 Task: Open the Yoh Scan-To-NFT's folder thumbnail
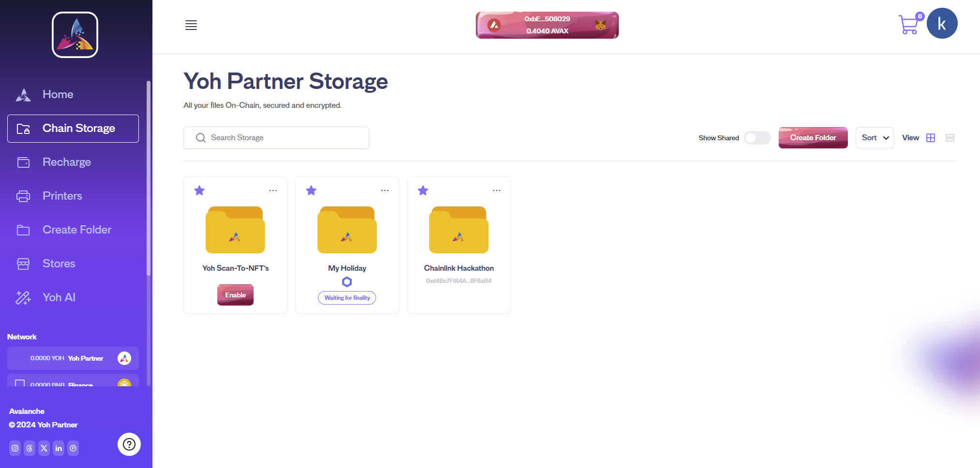[x=235, y=230]
